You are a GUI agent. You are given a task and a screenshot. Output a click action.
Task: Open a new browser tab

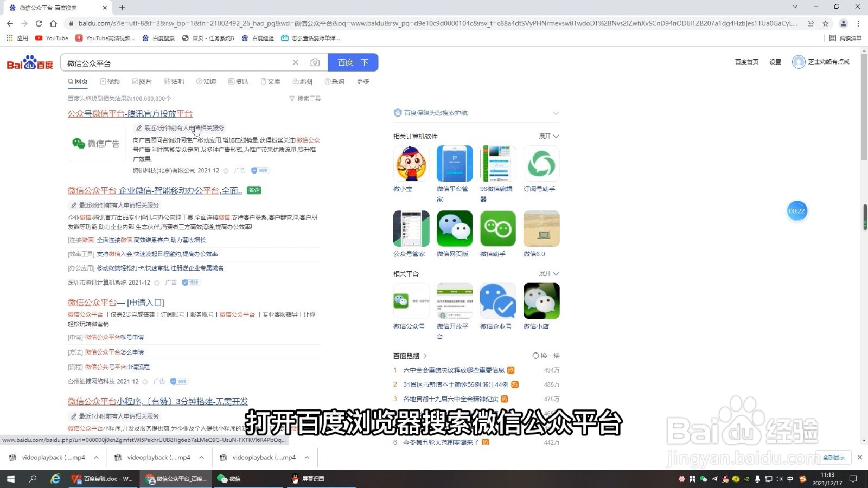(x=122, y=8)
